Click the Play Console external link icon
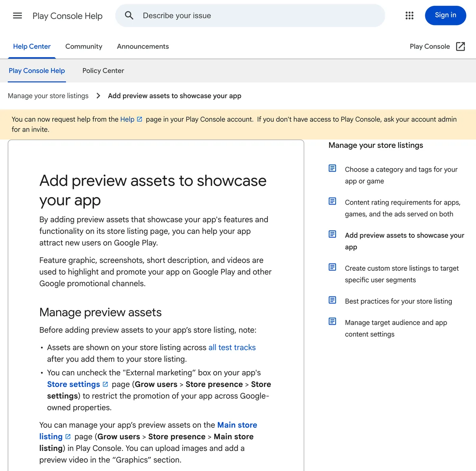This screenshot has width=476, height=471. point(461,46)
